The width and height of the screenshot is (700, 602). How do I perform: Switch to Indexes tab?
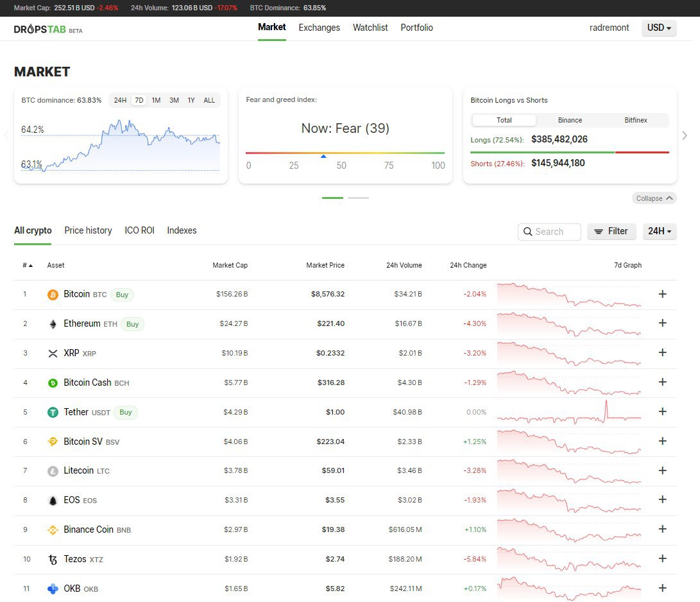pyautogui.click(x=182, y=230)
